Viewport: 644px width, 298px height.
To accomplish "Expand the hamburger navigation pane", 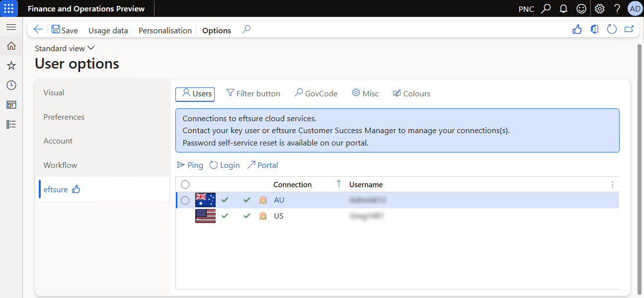I will 11,27.
